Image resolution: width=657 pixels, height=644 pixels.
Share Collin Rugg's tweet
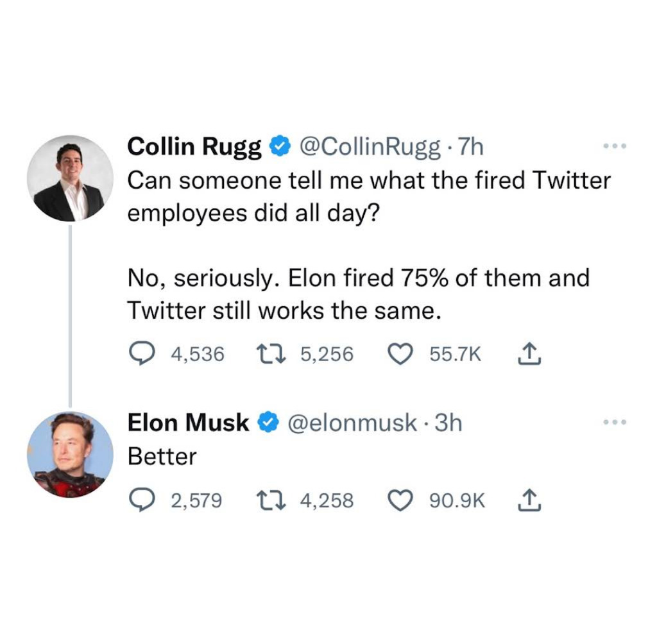(x=529, y=354)
